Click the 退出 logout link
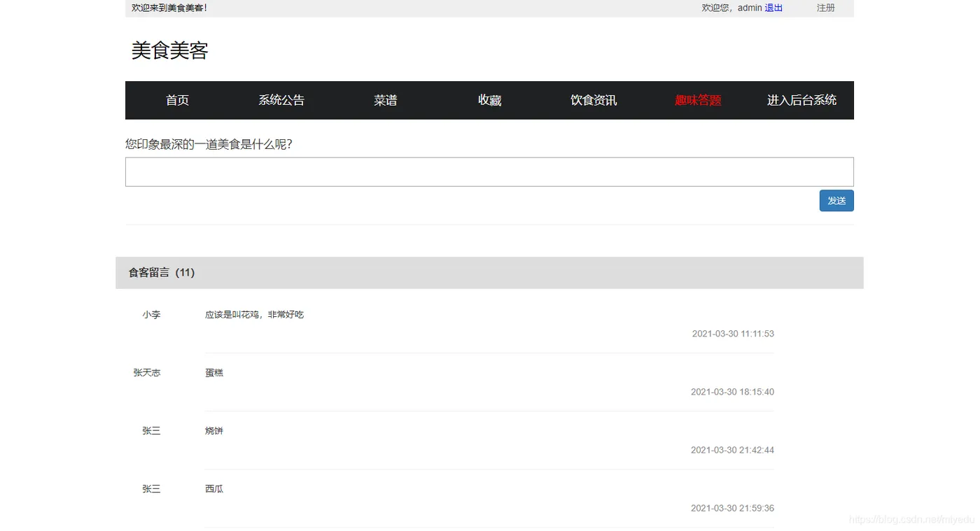This screenshot has width=980, height=531. tap(773, 8)
